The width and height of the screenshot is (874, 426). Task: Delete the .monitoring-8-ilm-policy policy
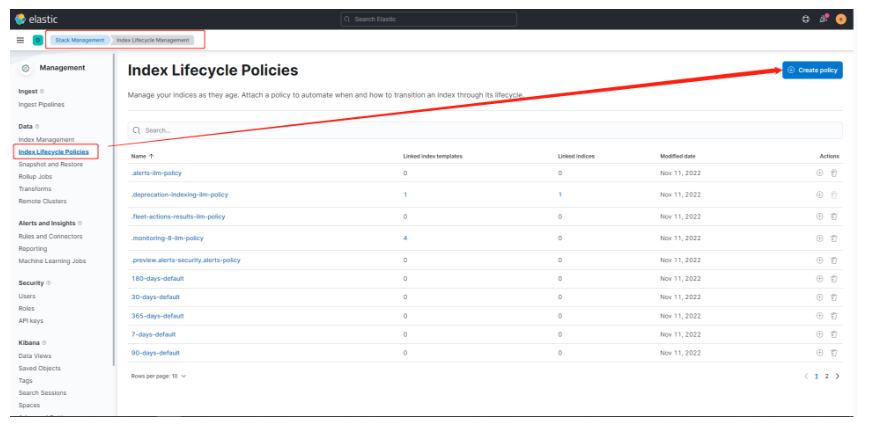pos(834,238)
